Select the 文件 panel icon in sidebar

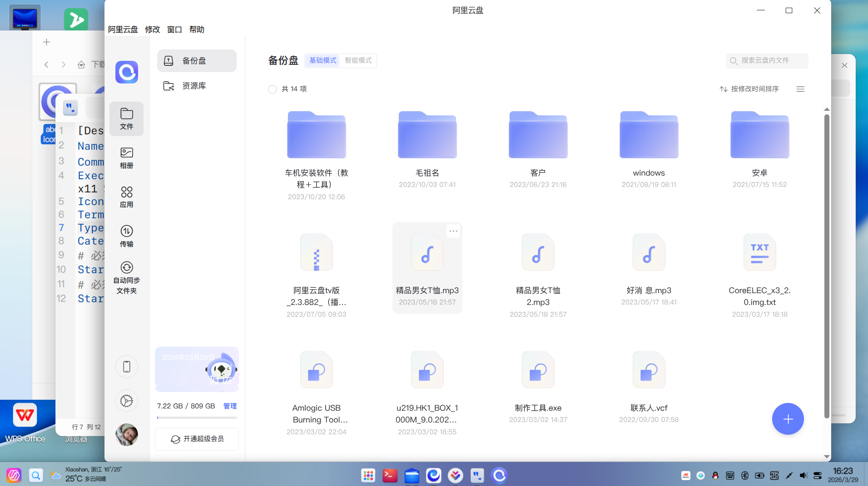126,118
